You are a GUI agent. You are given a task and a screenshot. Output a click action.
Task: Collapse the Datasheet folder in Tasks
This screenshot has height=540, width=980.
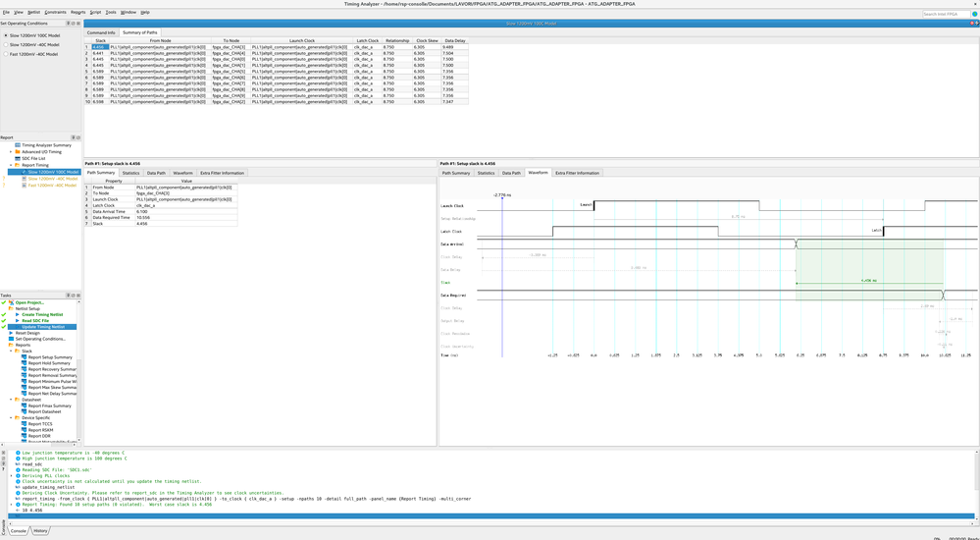pos(11,400)
